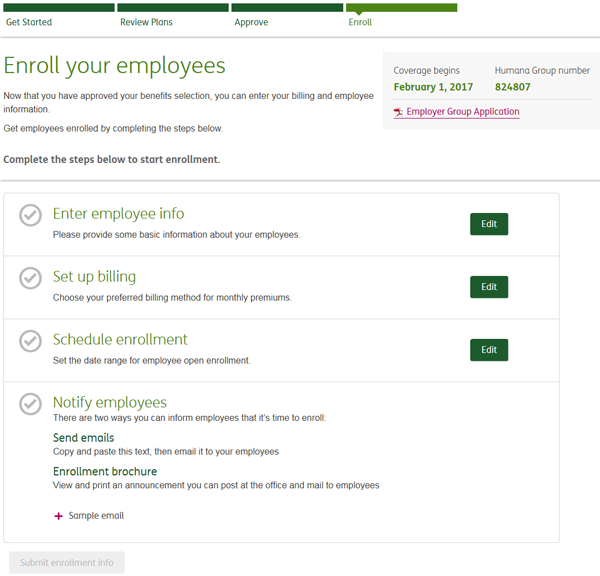The height and width of the screenshot is (576, 600).
Task: Open the Approve step
Action: click(x=251, y=22)
